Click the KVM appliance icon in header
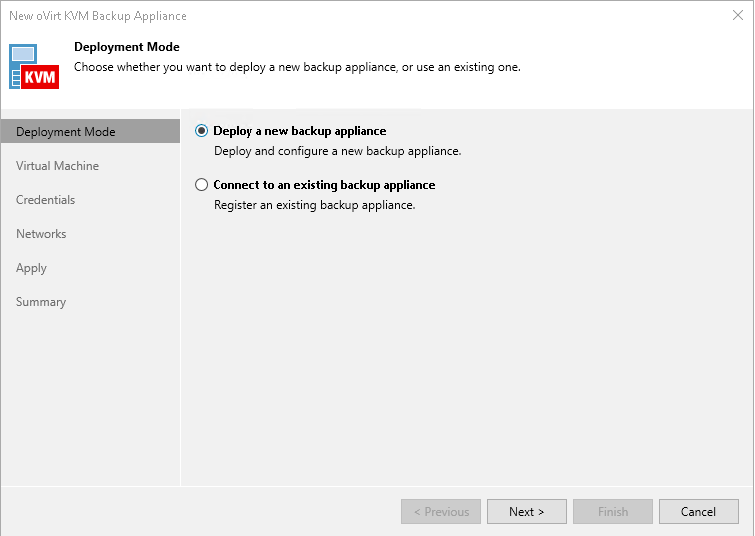Viewport: 755px width, 536px height. pyautogui.click(x=34, y=66)
